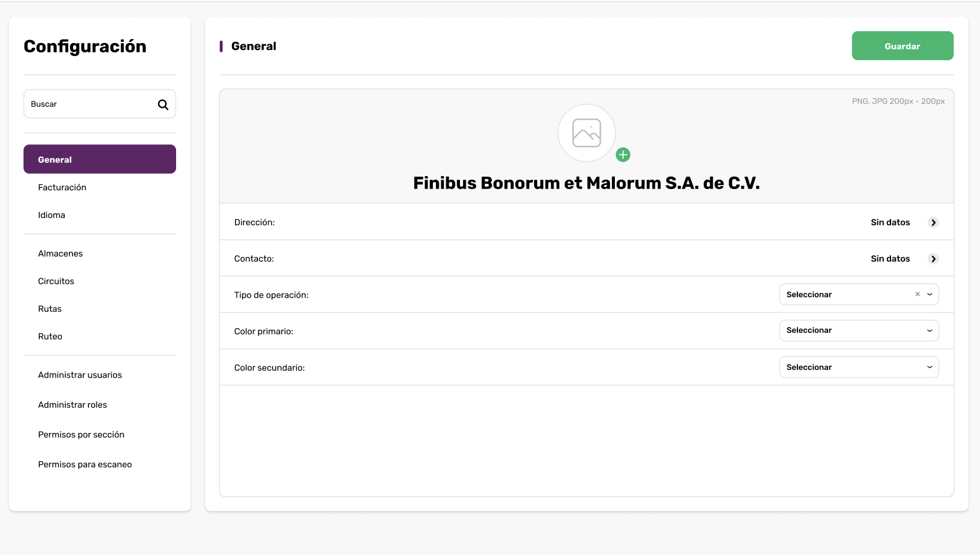Select Circuitos in the sidebar
980x555 pixels.
[x=57, y=282]
